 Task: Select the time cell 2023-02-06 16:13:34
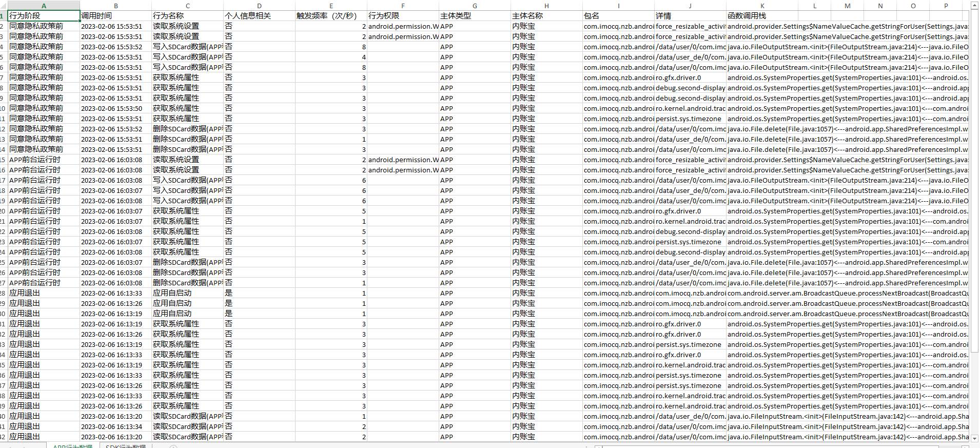(116, 426)
